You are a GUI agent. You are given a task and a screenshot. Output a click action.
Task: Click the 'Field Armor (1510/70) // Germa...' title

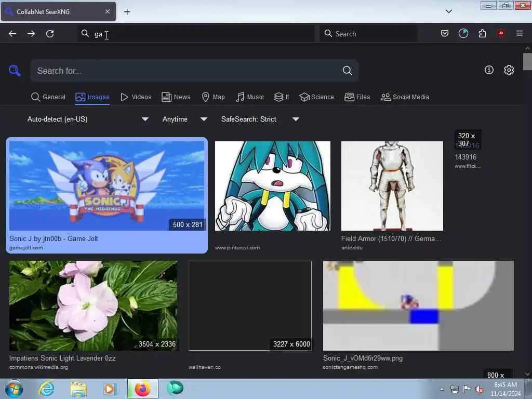coord(391,238)
